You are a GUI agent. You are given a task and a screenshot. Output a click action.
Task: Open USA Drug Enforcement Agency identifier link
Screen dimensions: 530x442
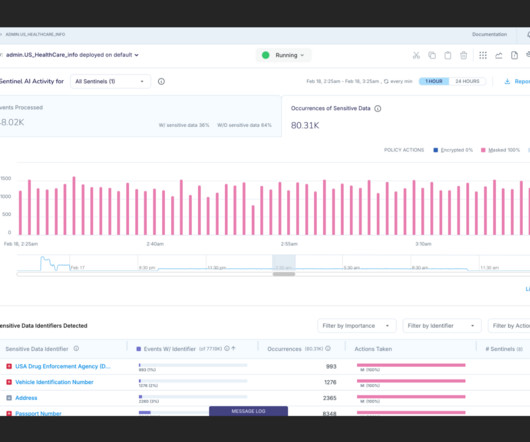click(63, 366)
